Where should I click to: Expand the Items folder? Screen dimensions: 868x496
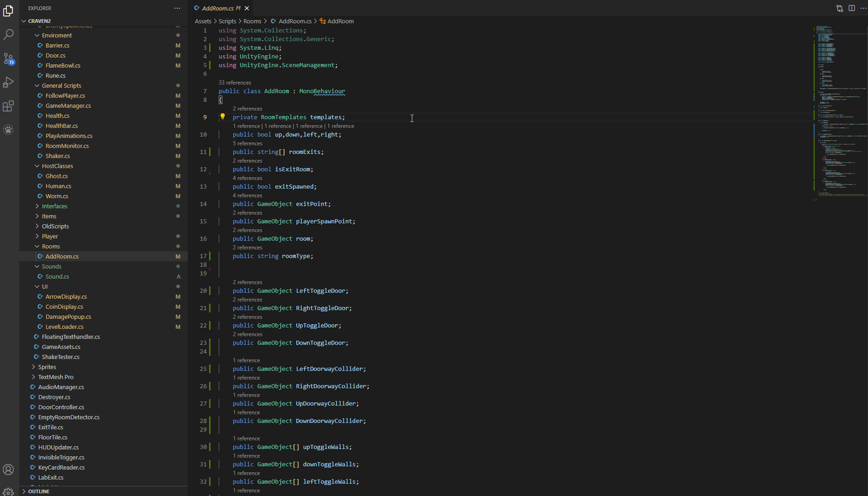[x=37, y=216]
